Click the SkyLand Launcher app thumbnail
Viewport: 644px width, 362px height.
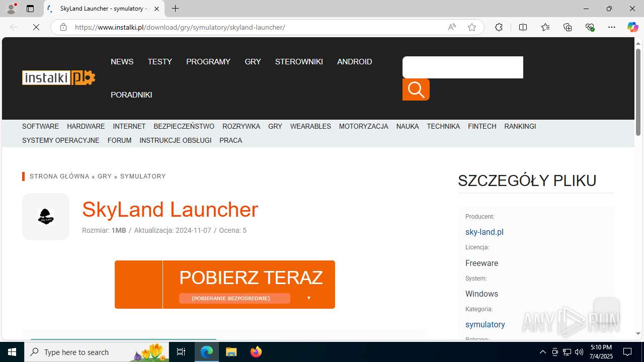tap(46, 217)
